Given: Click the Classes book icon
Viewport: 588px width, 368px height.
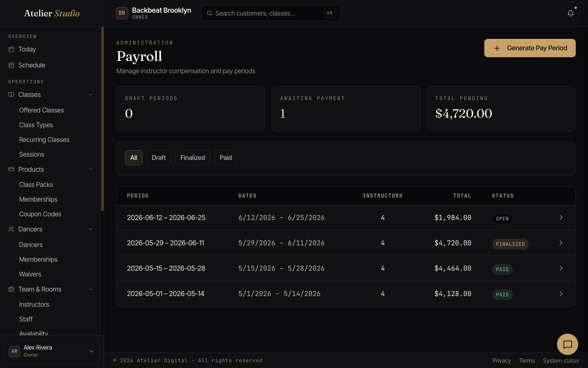Looking at the screenshot, I should [11, 94].
